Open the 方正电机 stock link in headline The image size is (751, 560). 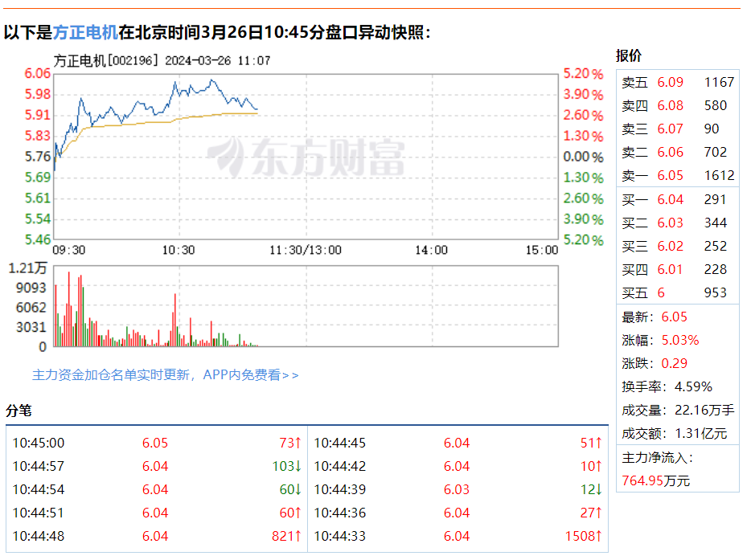[x=85, y=33]
